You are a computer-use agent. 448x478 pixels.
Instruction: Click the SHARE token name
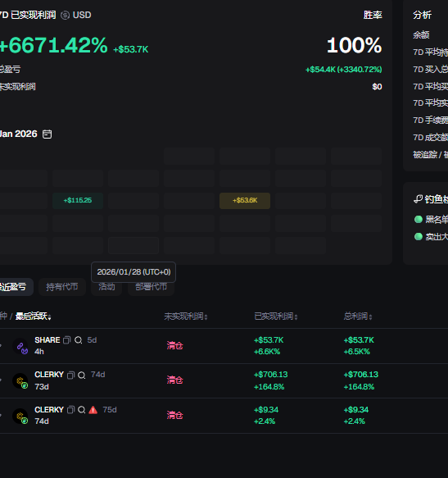[48, 340]
